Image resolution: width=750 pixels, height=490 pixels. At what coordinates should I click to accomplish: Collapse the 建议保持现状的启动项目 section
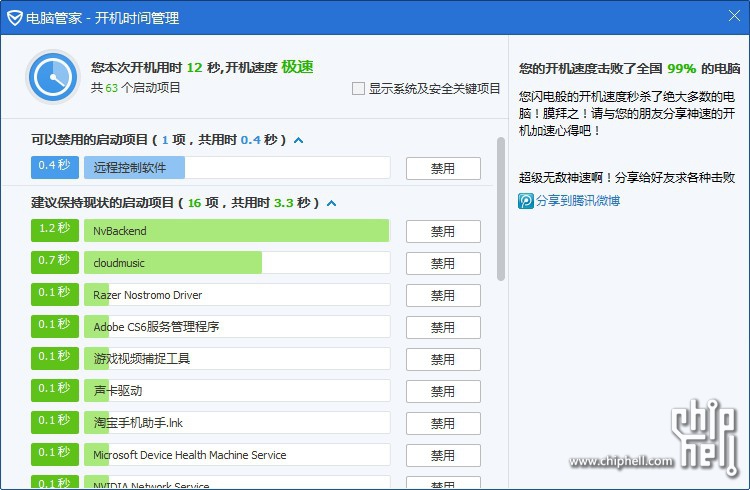pos(331,203)
